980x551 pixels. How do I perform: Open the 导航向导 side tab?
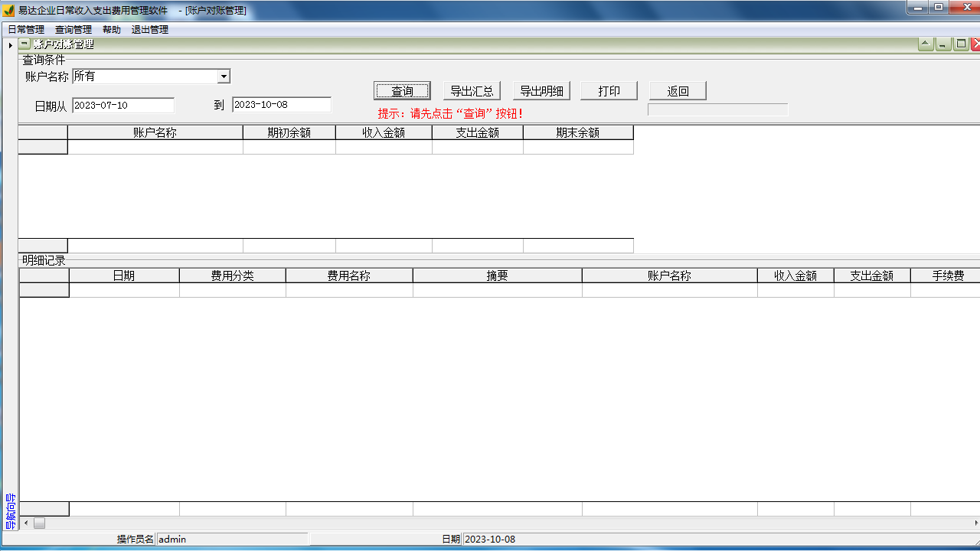tap(10, 511)
